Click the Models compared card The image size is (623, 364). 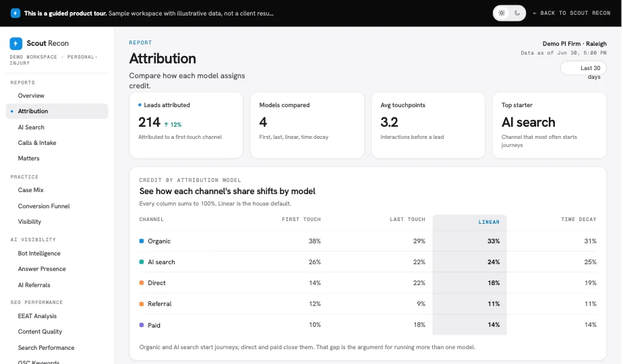(307, 125)
